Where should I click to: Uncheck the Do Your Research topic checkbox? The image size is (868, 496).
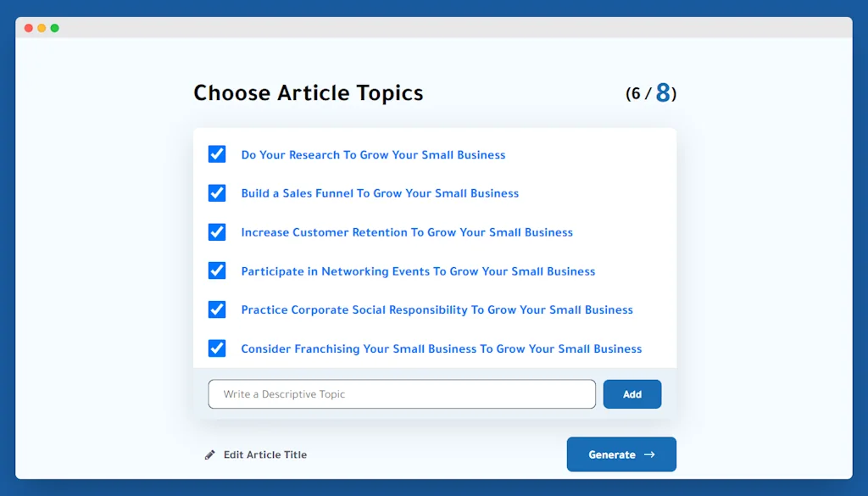(x=217, y=154)
